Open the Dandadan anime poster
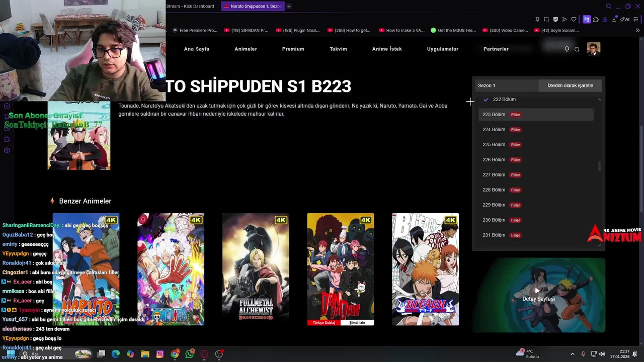This screenshot has width=644, height=362. (341, 269)
